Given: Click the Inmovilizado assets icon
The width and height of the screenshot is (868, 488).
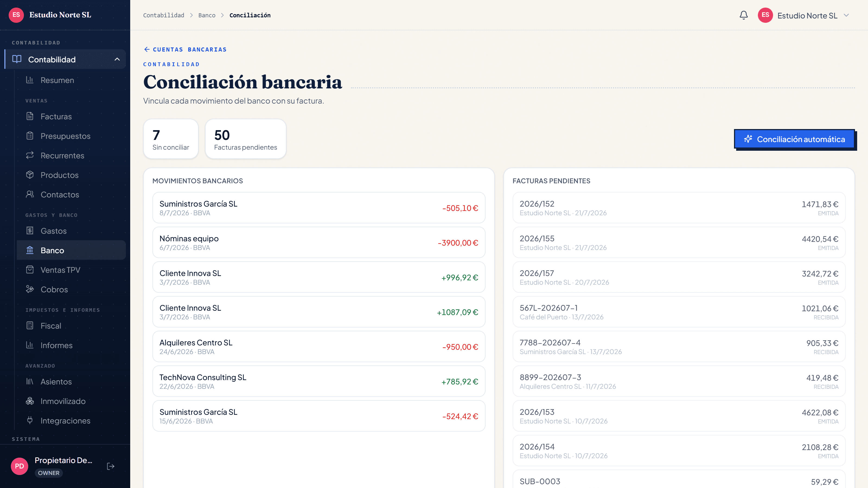Looking at the screenshot, I should click(30, 401).
